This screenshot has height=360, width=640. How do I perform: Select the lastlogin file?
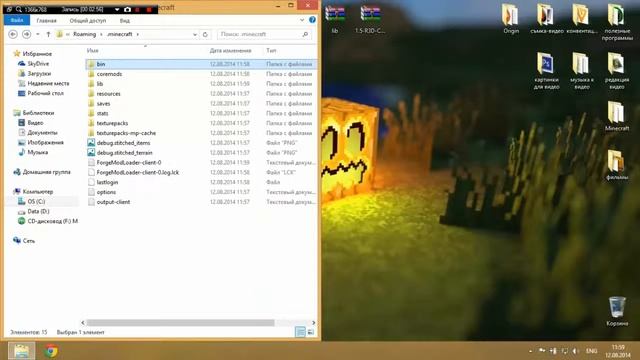201,182
